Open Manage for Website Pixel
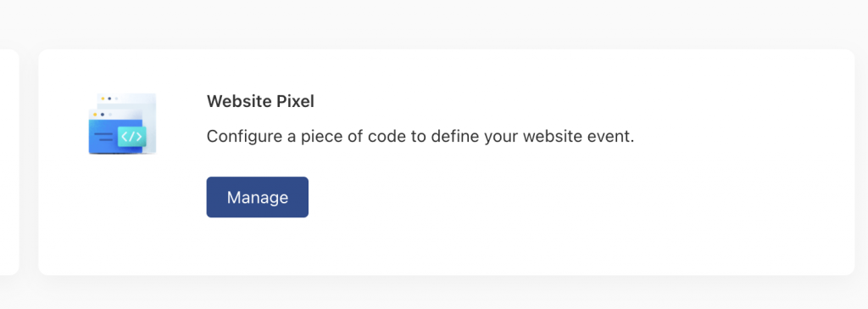The width and height of the screenshot is (868, 309). (258, 197)
